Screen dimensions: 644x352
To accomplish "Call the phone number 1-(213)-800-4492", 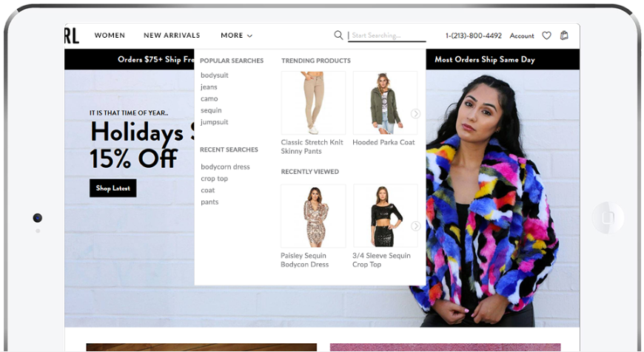I will pos(473,35).
